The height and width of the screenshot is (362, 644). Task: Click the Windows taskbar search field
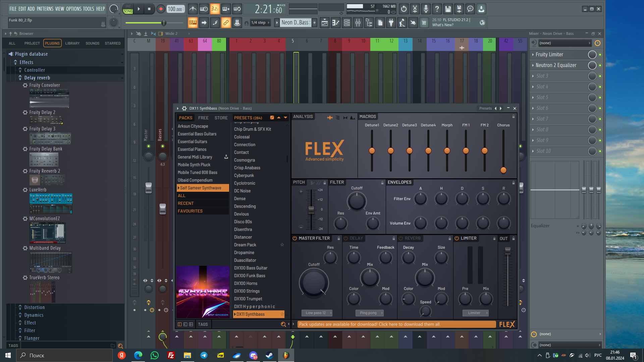click(x=64, y=355)
